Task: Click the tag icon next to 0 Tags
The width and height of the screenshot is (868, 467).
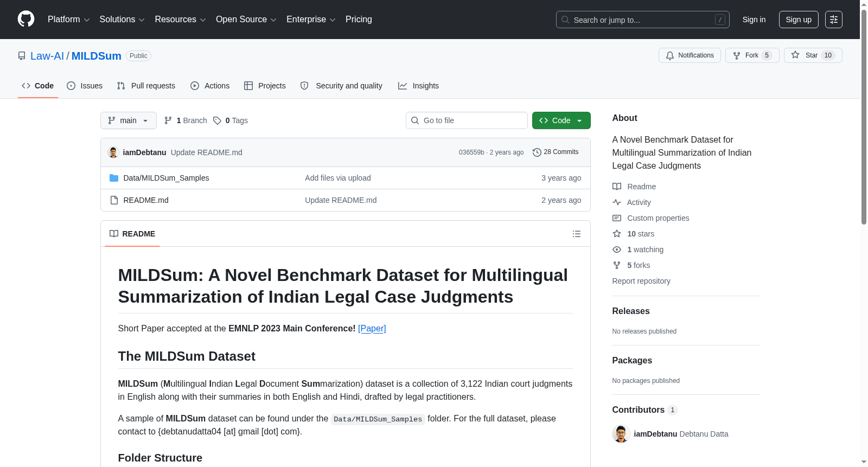Action: tap(217, 120)
